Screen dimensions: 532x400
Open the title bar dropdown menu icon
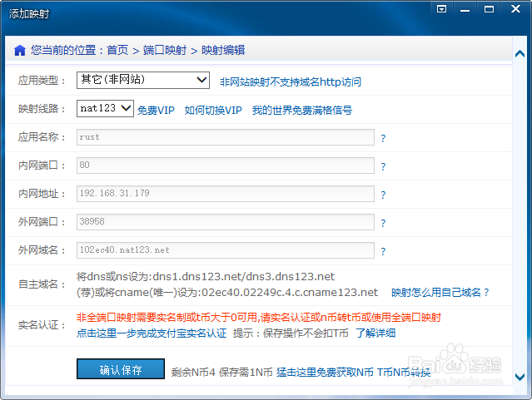[x=441, y=9]
